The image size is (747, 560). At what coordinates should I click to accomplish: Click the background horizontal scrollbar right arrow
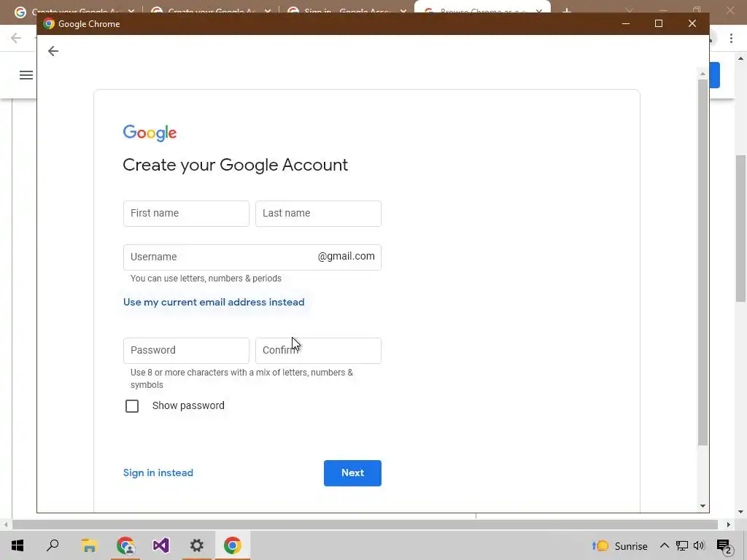[x=729, y=524]
